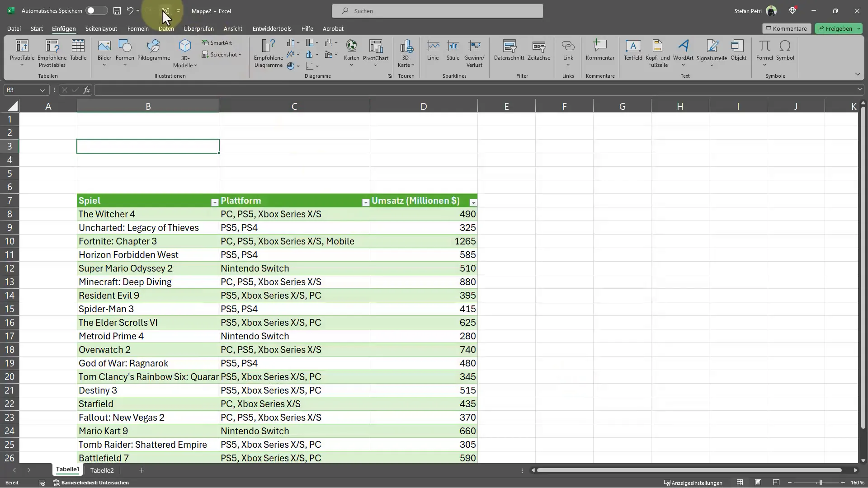This screenshot has width=868, height=488.
Task: Insert a pie chart
Action: coord(293,66)
